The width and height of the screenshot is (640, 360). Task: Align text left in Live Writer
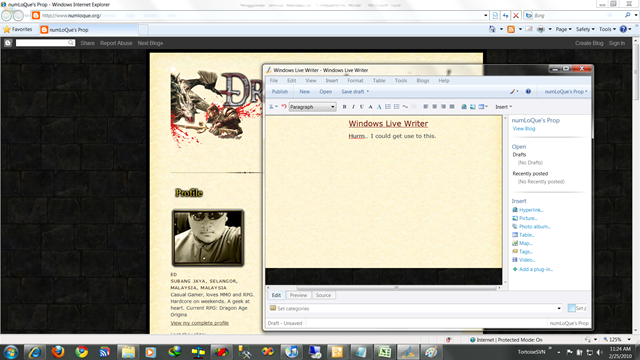coord(426,107)
